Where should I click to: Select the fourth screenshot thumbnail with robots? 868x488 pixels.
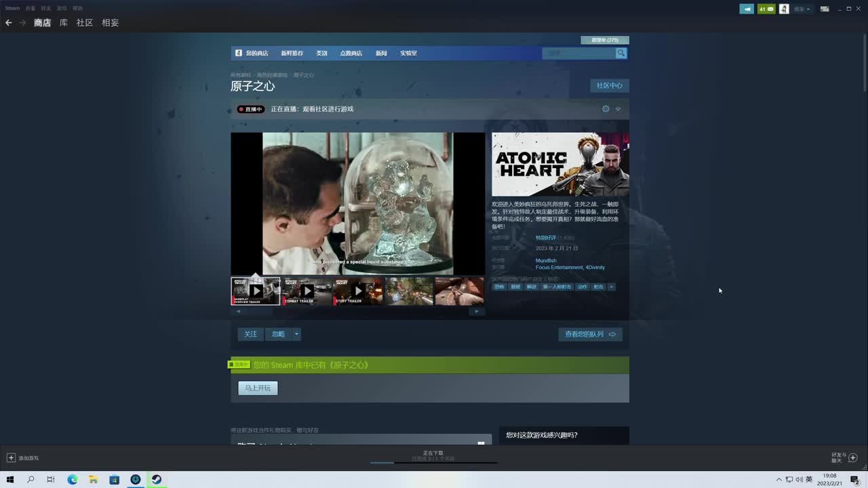pos(409,291)
